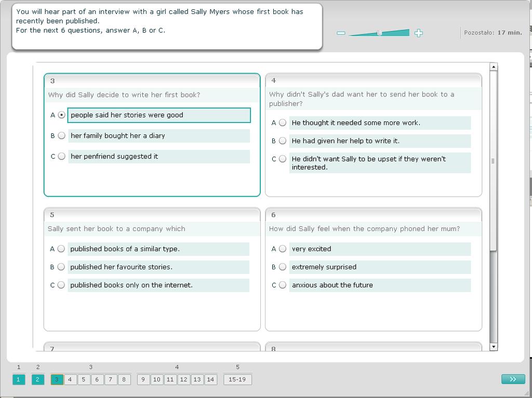Click question text 'Why did Sally decide to write her first book?'
Image resolution: width=532 pixels, height=398 pixels.
click(124, 94)
